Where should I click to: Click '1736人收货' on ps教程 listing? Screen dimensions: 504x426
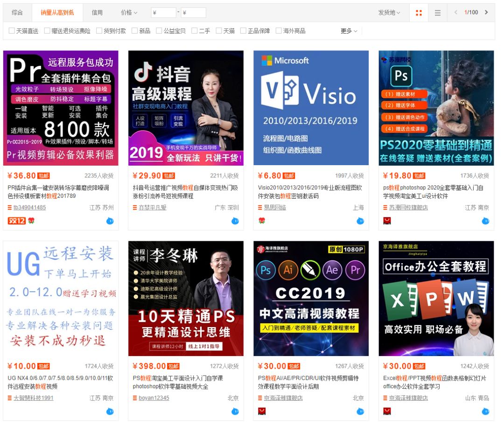click(475, 176)
